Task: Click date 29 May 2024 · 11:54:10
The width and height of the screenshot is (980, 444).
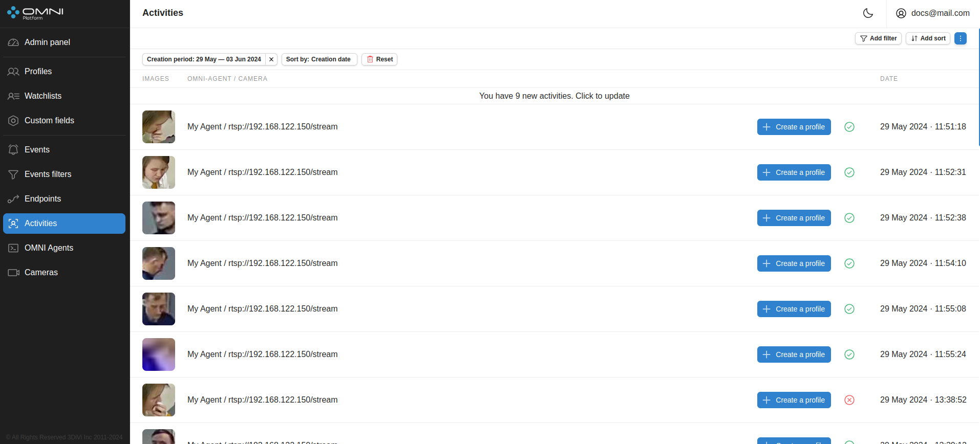Action: (x=923, y=263)
